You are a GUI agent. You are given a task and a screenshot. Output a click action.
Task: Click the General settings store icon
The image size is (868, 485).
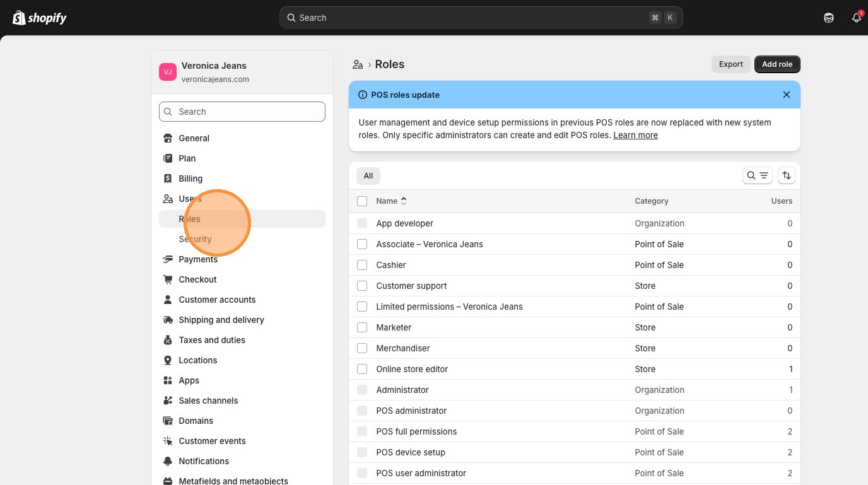tap(168, 138)
